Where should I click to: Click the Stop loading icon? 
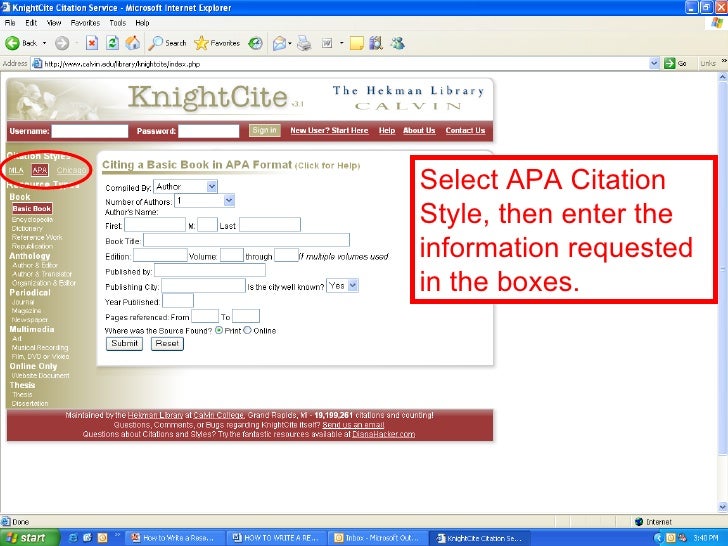(x=92, y=43)
